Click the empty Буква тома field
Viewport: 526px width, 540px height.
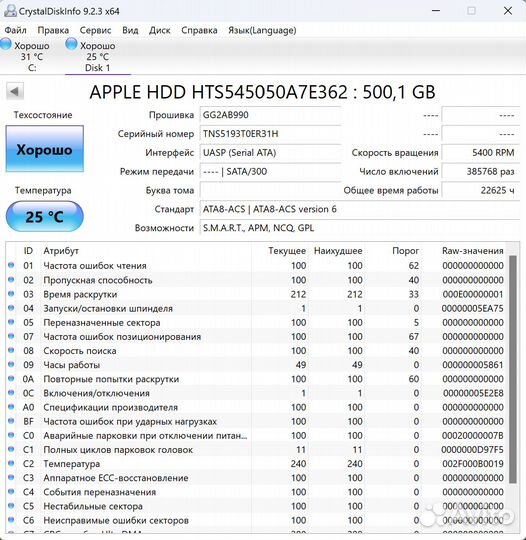[x=270, y=190]
